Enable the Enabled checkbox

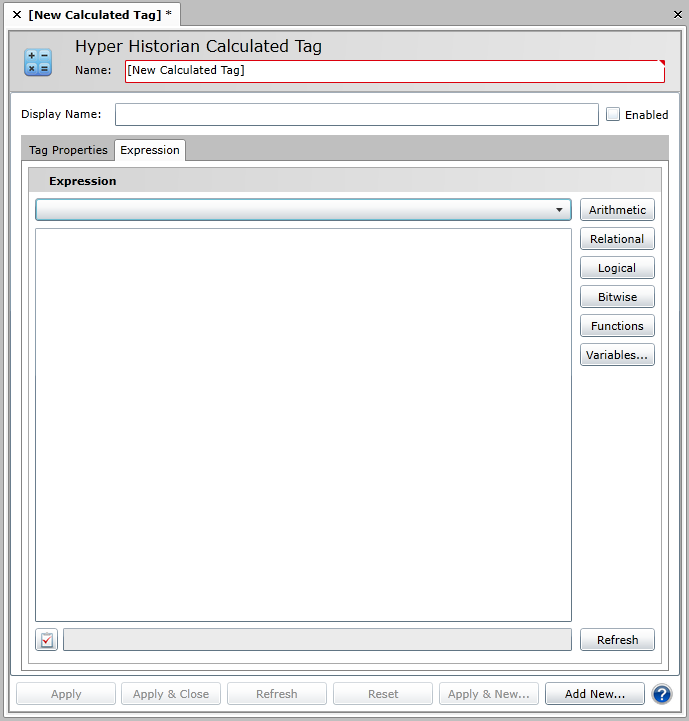click(x=613, y=114)
